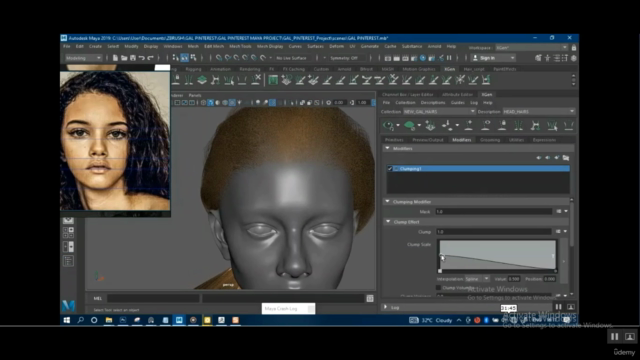
Task: Open the Interpolation Spline dropdown
Action: (477, 279)
